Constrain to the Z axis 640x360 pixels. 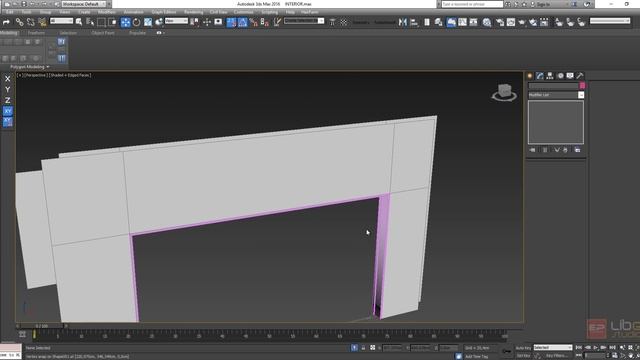(8, 100)
